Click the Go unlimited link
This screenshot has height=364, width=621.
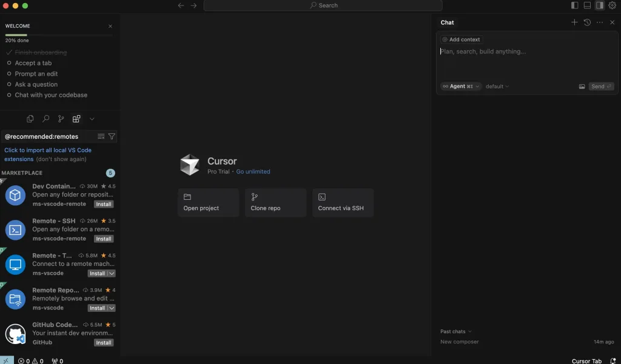[253, 172]
